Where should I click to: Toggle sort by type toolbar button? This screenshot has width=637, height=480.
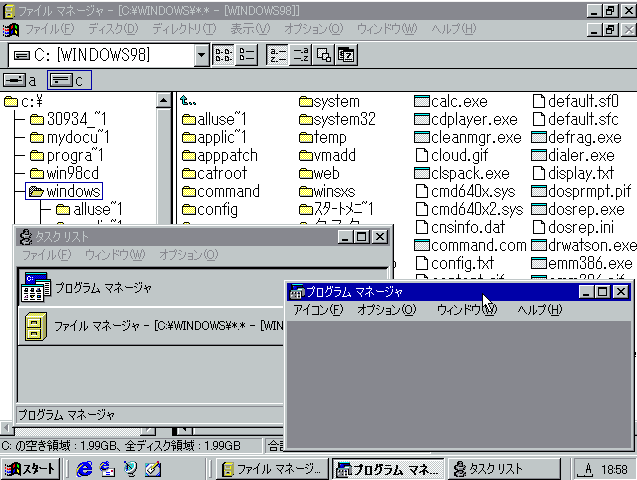point(301,55)
